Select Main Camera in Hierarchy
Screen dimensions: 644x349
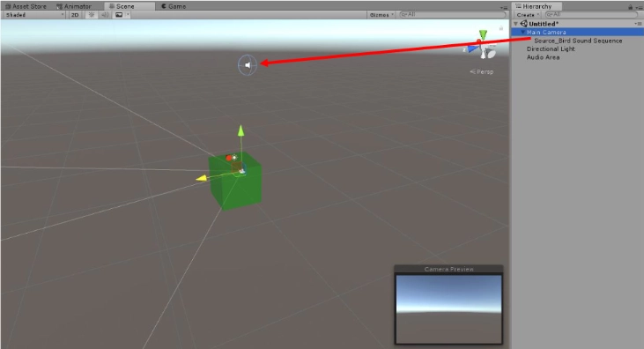[x=577, y=32]
